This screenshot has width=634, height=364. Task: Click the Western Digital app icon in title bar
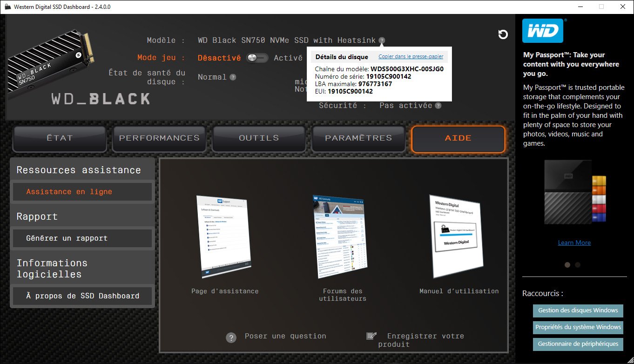pos(7,7)
